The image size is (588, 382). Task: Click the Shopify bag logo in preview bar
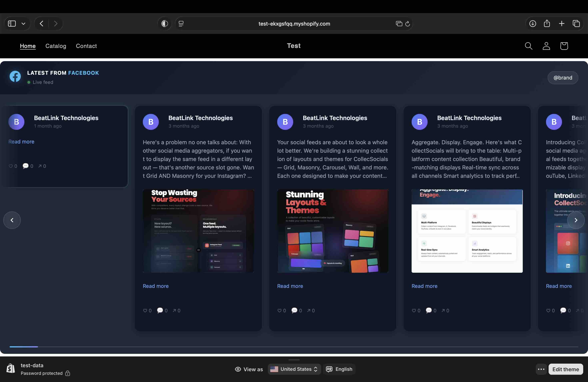[11, 368]
